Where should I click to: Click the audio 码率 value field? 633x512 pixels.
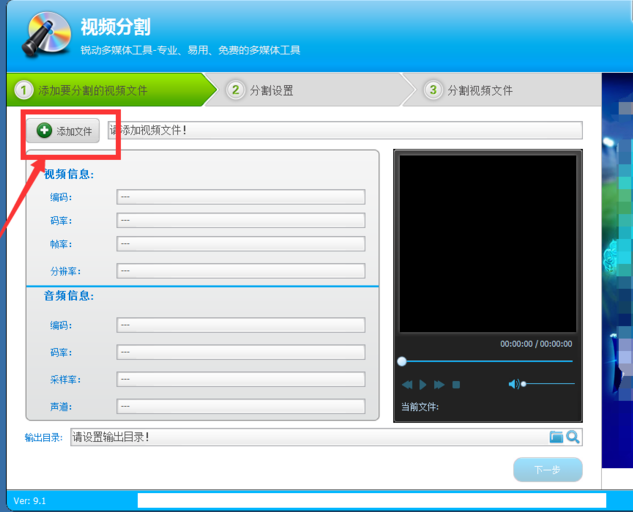click(241, 352)
